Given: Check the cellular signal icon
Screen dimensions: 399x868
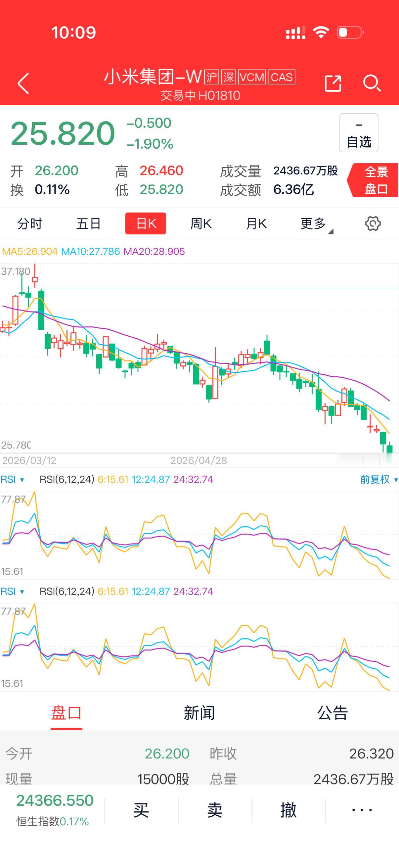Looking at the screenshot, I should tap(296, 33).
